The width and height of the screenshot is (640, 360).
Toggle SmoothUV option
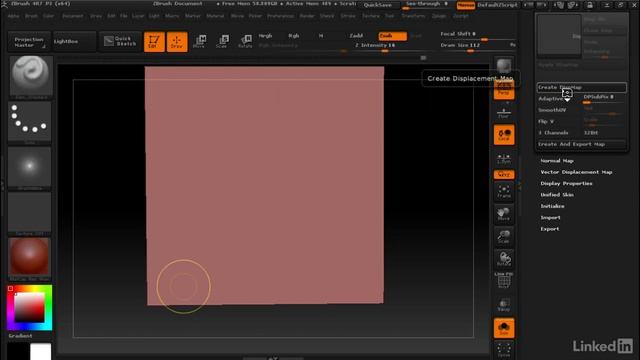point(558,110)
